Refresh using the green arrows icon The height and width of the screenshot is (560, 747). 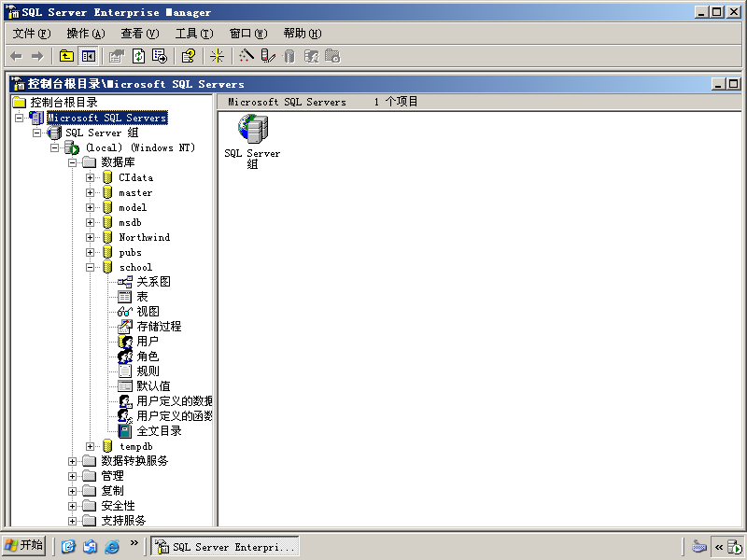[138, 56]
